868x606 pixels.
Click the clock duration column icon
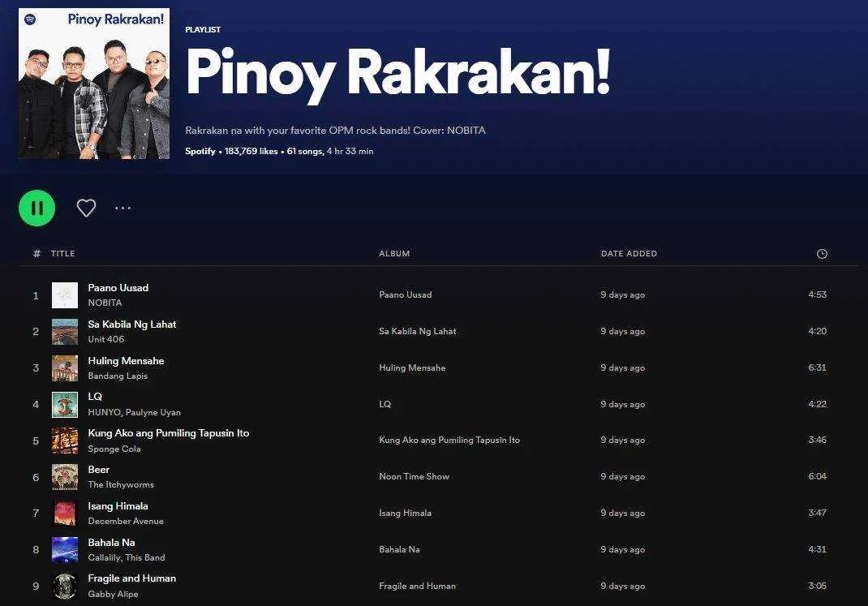[x=822, y=253]
